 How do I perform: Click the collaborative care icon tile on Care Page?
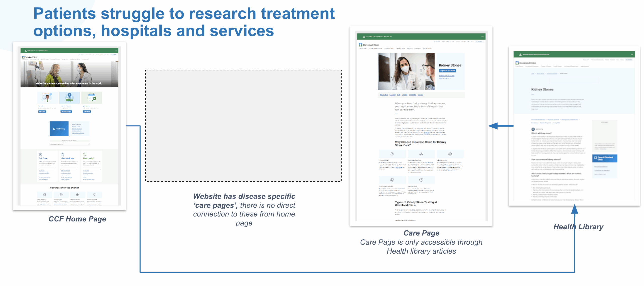[450, 154]
